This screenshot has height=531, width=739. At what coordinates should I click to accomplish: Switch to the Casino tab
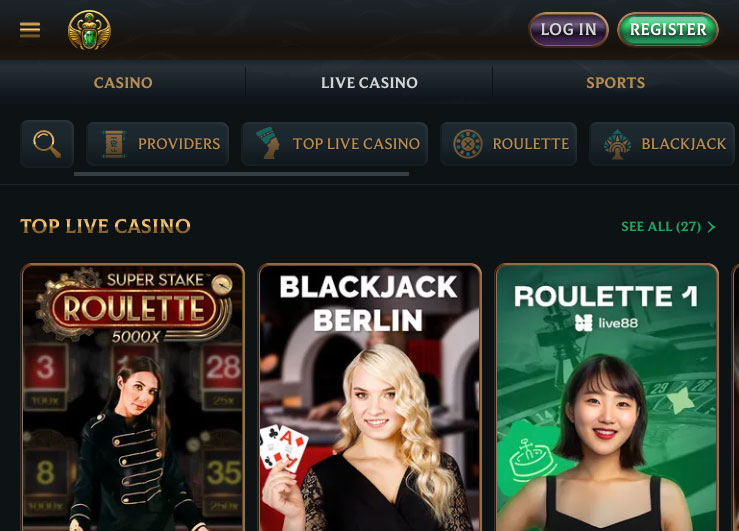click(123, 82)
